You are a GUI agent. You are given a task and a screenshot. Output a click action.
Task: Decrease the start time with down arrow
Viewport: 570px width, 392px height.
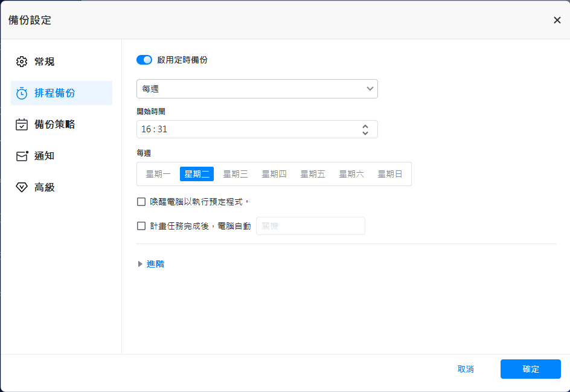coord(365,133)
